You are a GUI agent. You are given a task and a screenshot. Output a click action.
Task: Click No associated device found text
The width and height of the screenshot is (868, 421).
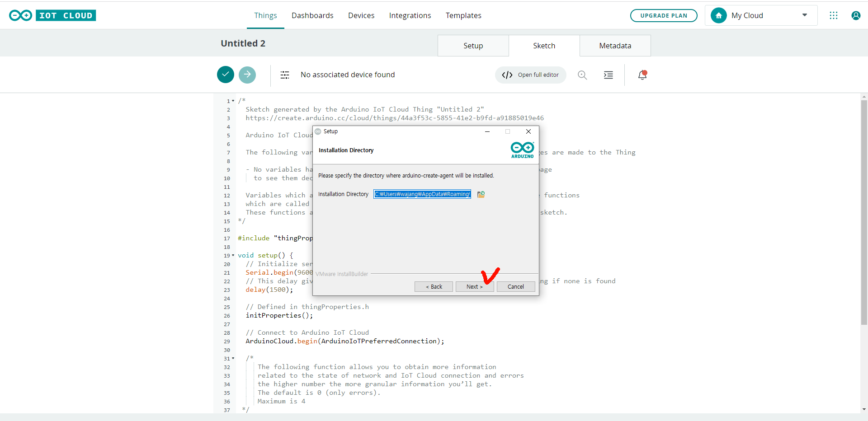[x=348, y=75]
